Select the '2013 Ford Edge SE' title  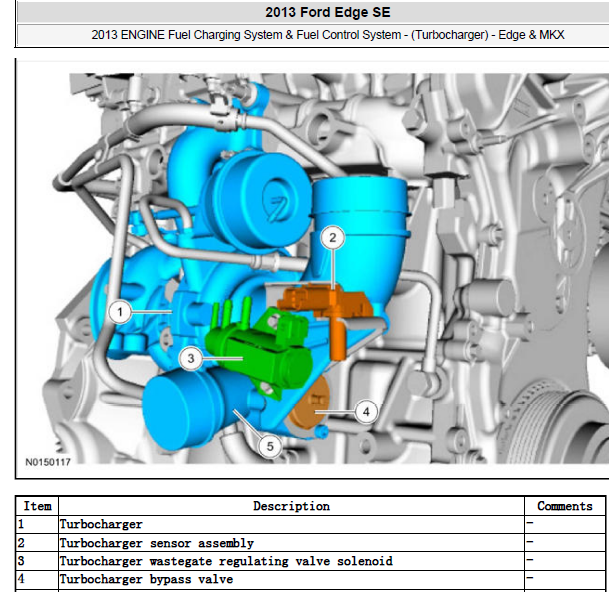[328, 12]
